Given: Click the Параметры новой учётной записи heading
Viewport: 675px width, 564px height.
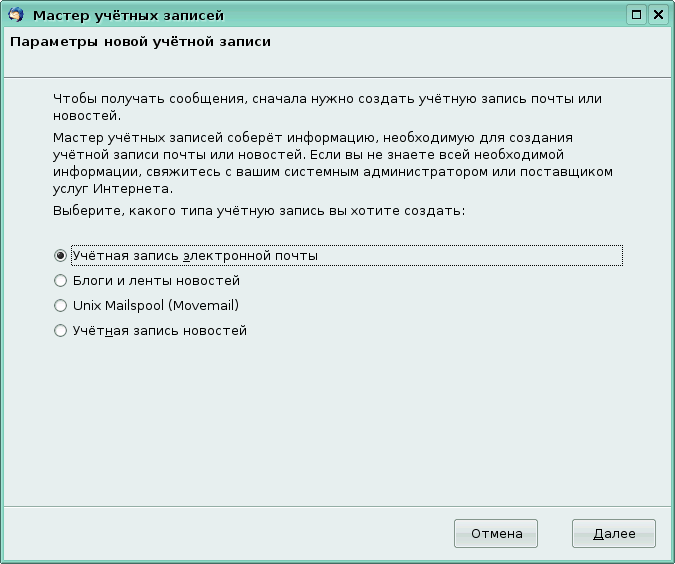Looking at the screenshot, I should (140, 43).
